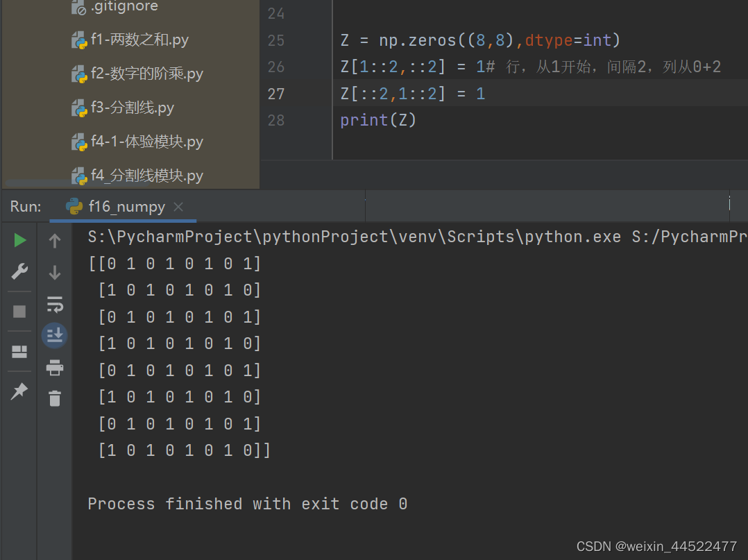Click the ignore file icon beside .gitignore

click(79, 8)
